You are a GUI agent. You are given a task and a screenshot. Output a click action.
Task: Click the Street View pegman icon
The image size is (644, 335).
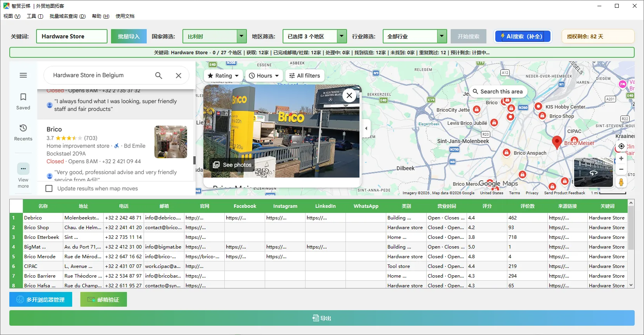click(621, 182)
